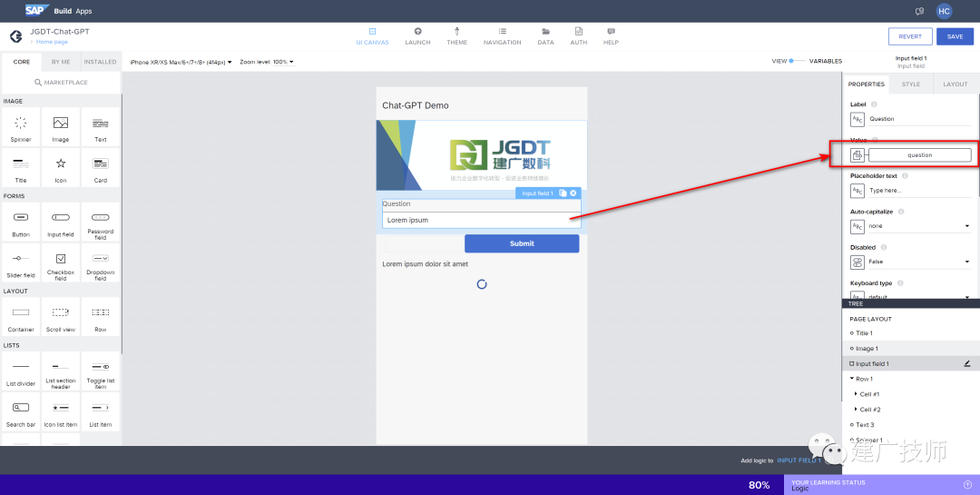Add the Password field component
Viewport: 980px width, 495px height.
[101, 222]
